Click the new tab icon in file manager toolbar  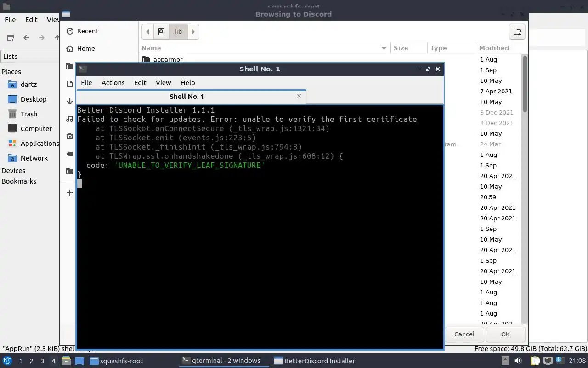[11, 38]
